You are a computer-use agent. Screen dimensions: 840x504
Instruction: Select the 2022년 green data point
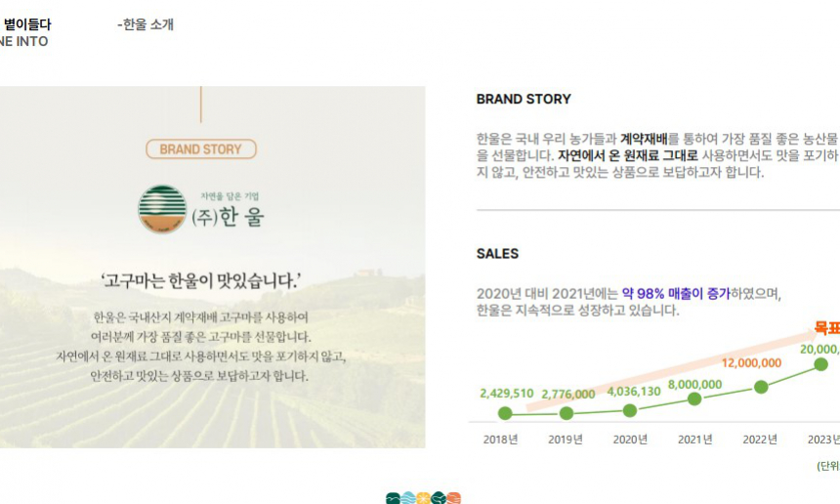tap(761, 387)
